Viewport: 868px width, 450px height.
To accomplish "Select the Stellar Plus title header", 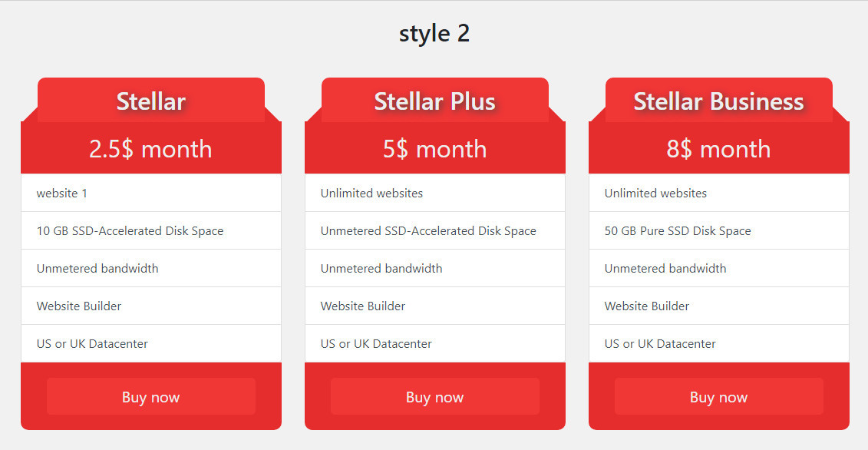I will pos(435,101).
